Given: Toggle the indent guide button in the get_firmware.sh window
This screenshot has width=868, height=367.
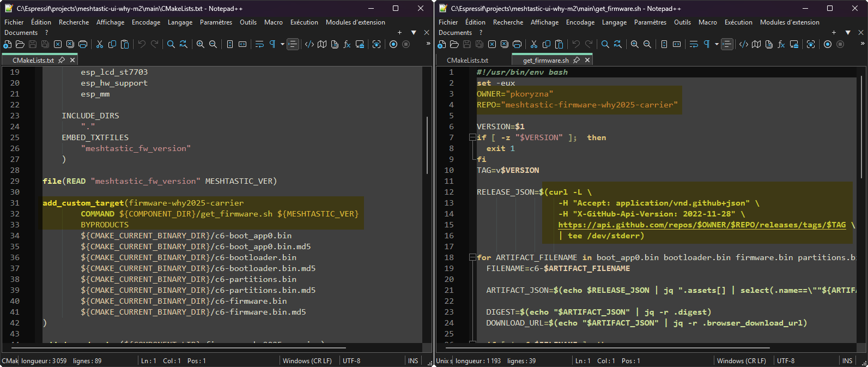Looking at the screenshot, I should [x=727, y=44].
